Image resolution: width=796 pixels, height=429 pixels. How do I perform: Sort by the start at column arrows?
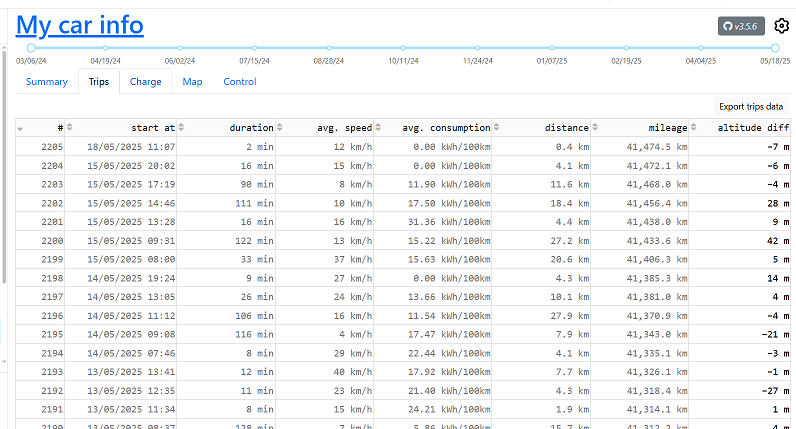click(x=181, y=127)
